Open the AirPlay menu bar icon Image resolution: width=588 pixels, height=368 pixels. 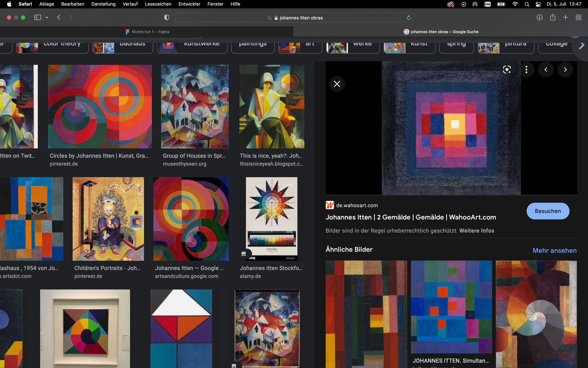pos(475,4)
